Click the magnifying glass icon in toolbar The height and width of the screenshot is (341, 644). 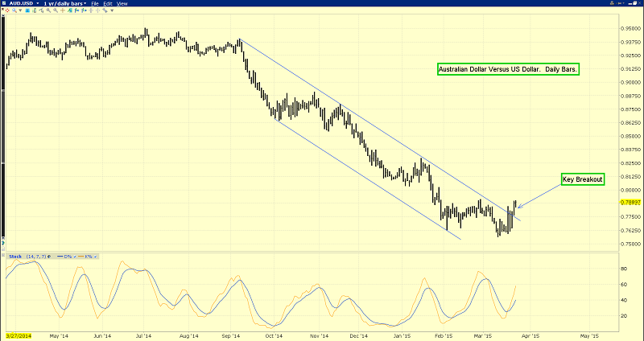point(14,10)
